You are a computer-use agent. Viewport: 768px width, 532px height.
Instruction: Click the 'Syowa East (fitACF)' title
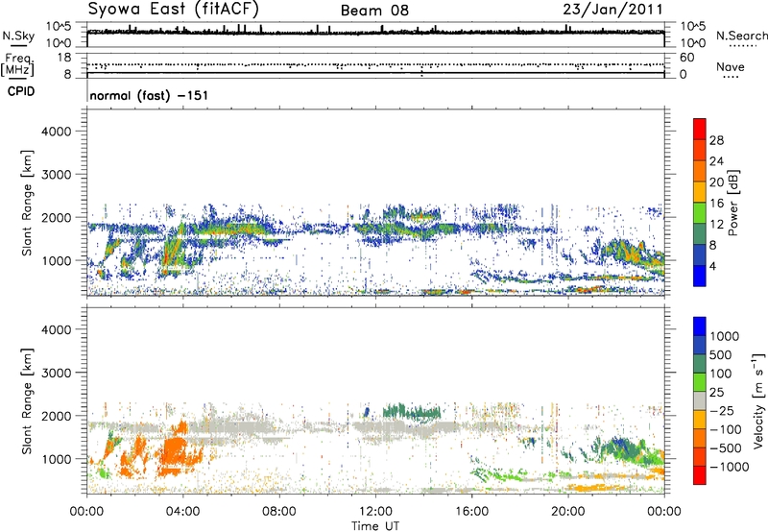click(x=174, y=9)
